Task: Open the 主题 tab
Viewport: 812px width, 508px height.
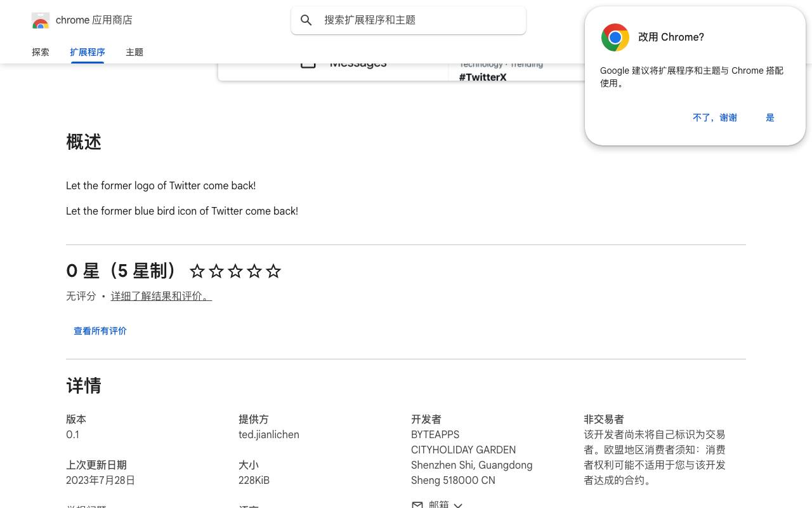Action: pos(134,52)
